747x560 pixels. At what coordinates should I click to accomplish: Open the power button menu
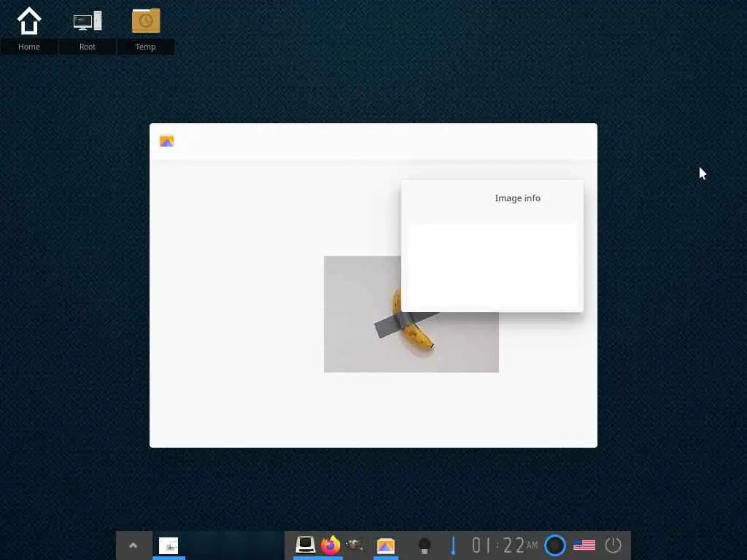pos(613,545)
